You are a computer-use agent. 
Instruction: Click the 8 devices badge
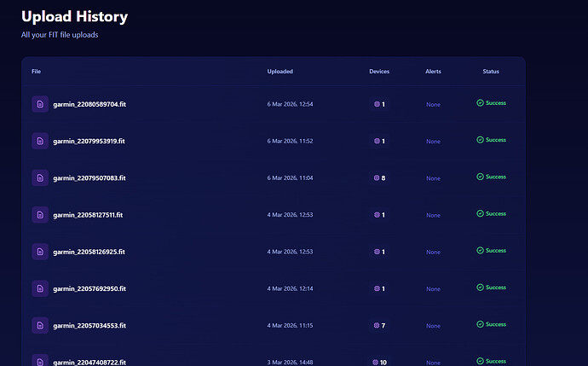(x=379, y=178)
